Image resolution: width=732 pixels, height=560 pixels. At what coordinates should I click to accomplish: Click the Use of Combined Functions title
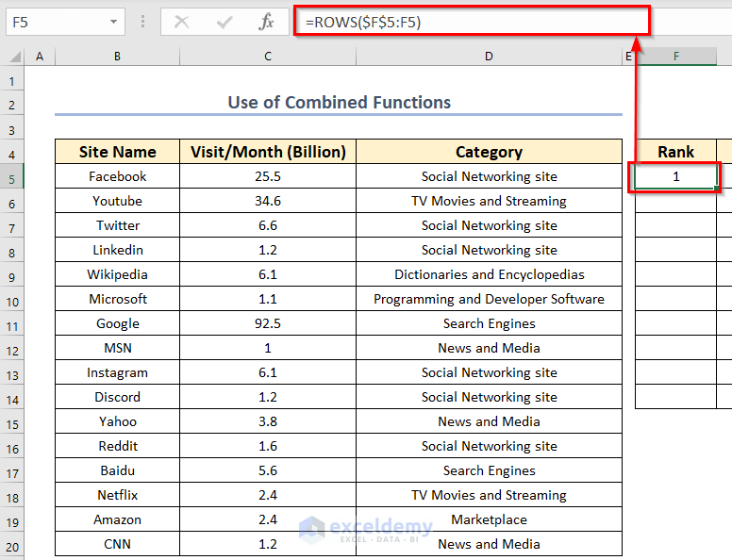click(339, 103)
